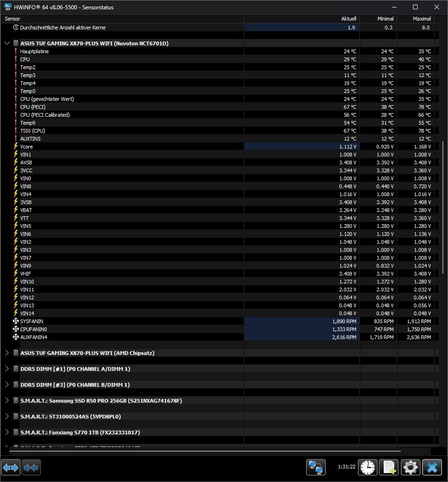The height and width of the screenshot is (482, 448).
Task: Click CPUFANIN0 minimum value 747 RPM
Action: click(x=384, y=329)
